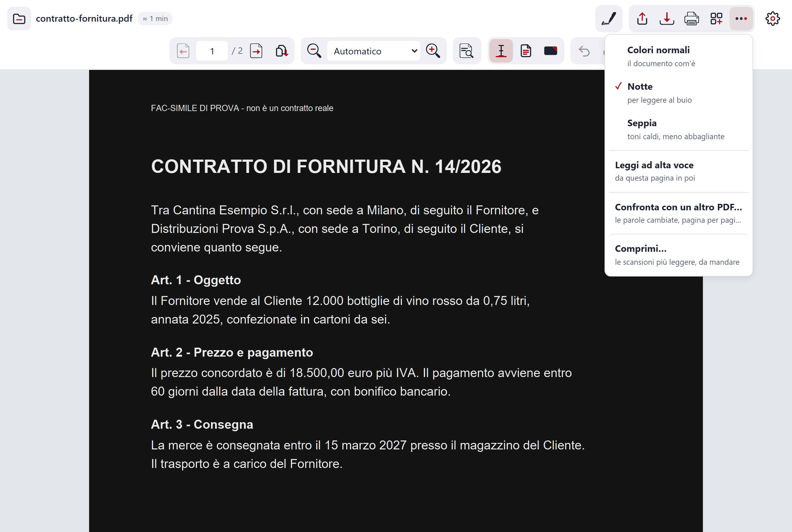Click the document with red lines icon

tap(526, 51)
